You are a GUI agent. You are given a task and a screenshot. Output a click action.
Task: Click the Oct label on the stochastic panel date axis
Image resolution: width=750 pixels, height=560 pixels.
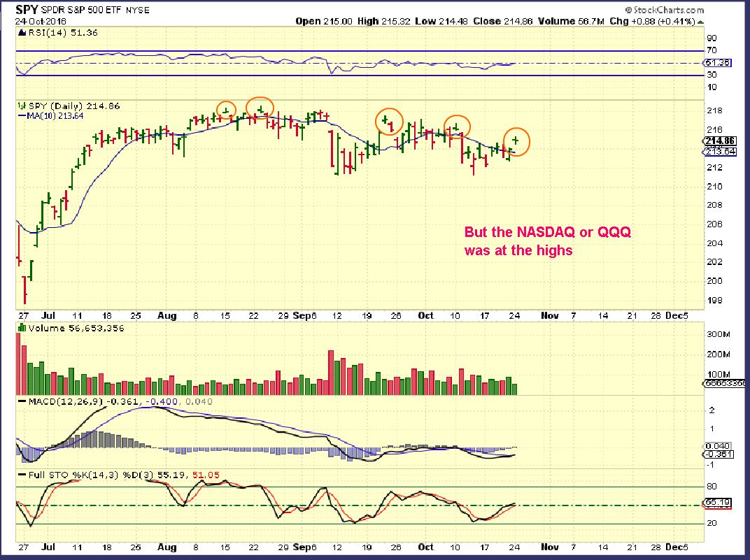pyautogui.click(x=425, y=547)
